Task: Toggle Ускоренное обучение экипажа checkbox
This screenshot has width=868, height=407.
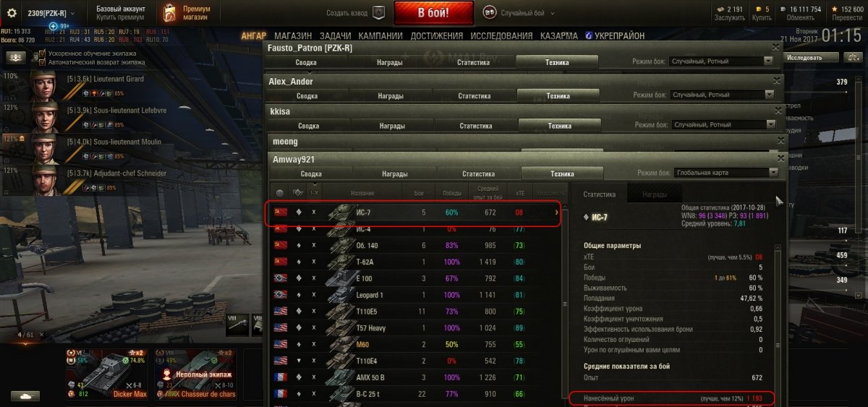Action: [x=42, y=53]
